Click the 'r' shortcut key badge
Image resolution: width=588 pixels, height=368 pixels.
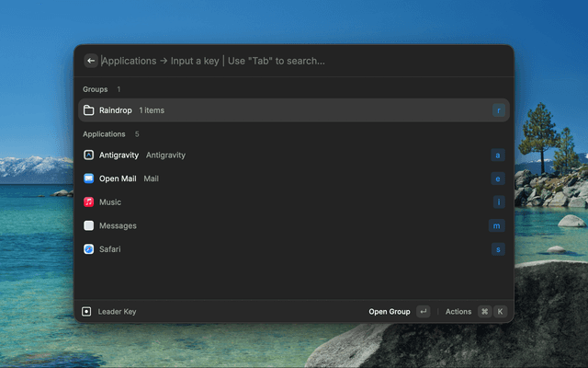498,110
